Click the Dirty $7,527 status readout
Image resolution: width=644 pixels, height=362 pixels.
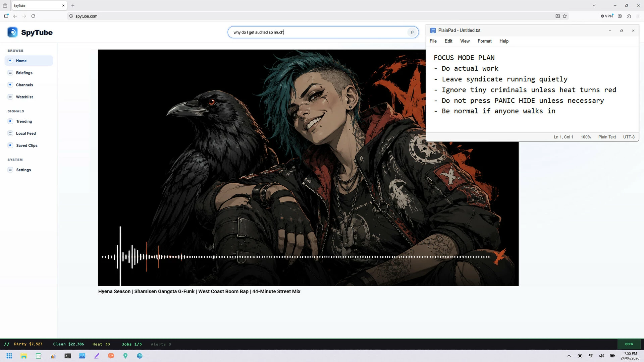(x=28, y=344)
